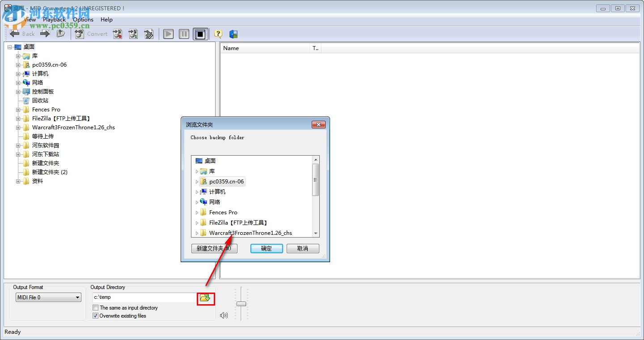Open the Options menu
This screenshot has height=340, width=644.
click(x=83, y=20)
